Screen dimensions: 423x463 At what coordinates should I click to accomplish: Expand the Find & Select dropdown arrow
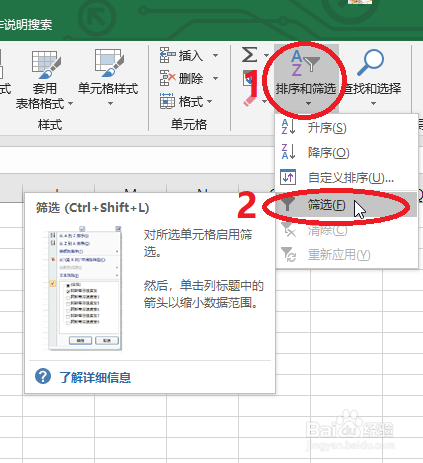pyautogui.click(x=373, y=104)
